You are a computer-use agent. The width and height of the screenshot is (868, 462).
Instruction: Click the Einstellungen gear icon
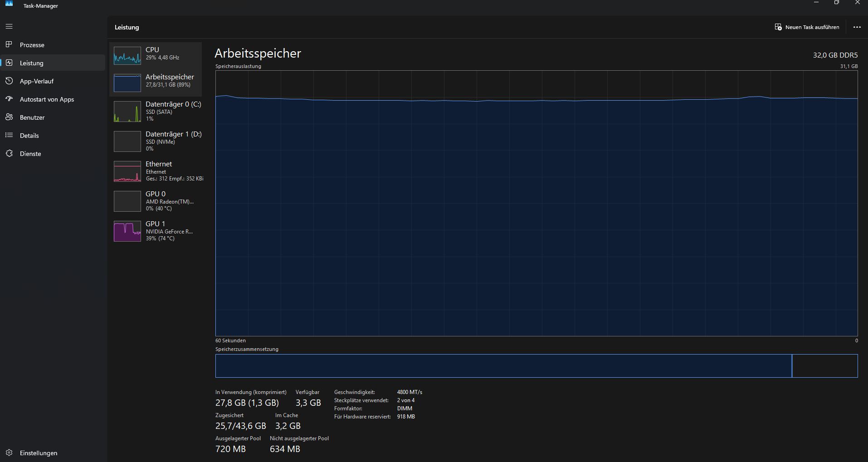[9, 452]
